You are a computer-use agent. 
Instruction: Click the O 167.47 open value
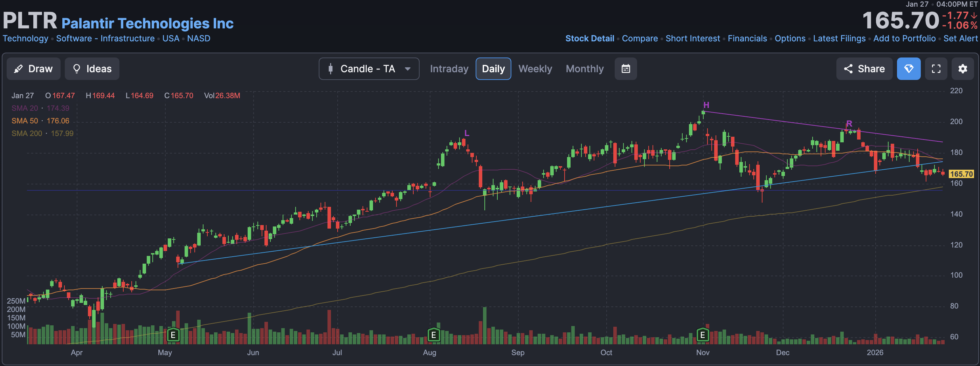point(60,96)
